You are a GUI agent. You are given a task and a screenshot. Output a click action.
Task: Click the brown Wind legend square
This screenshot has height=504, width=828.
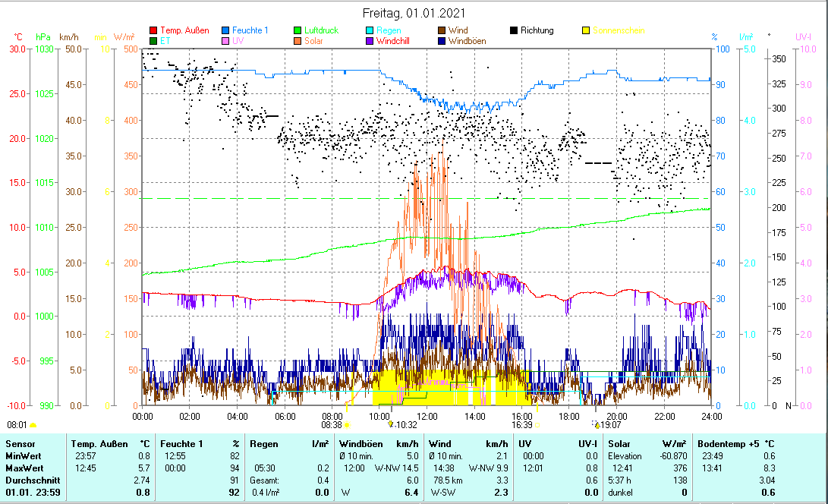click(442, 30)
